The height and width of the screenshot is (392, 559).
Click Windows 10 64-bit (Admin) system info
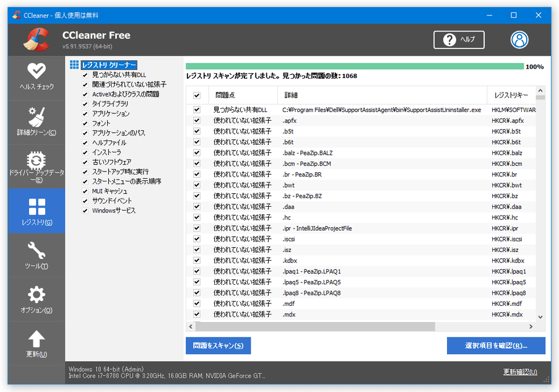106,369
